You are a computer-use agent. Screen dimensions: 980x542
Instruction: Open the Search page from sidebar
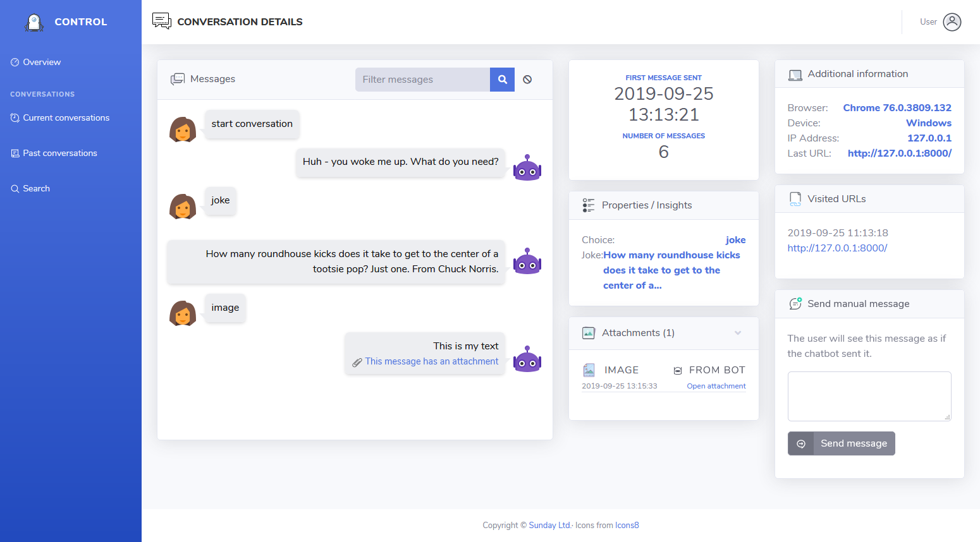pos(36,188)
